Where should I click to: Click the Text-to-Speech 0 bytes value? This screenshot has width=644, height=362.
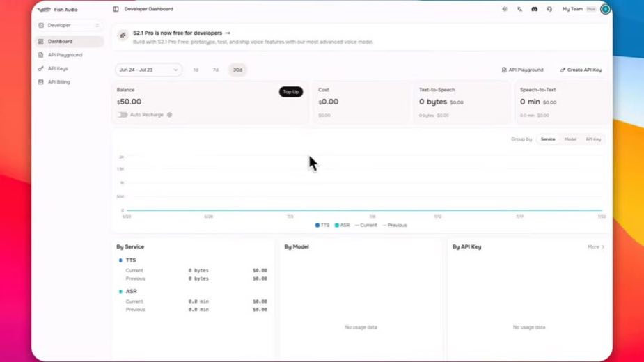[x=433, y=102]
